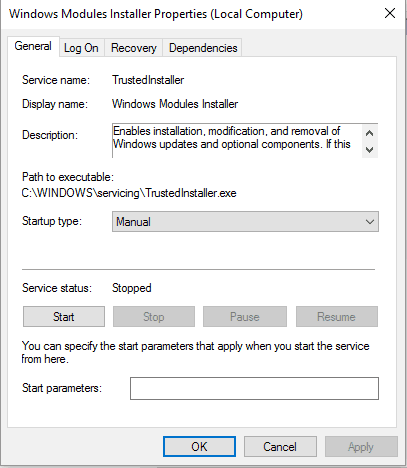Click the description scroll down arrow
The image size is (407, 468).
point(369,150)
